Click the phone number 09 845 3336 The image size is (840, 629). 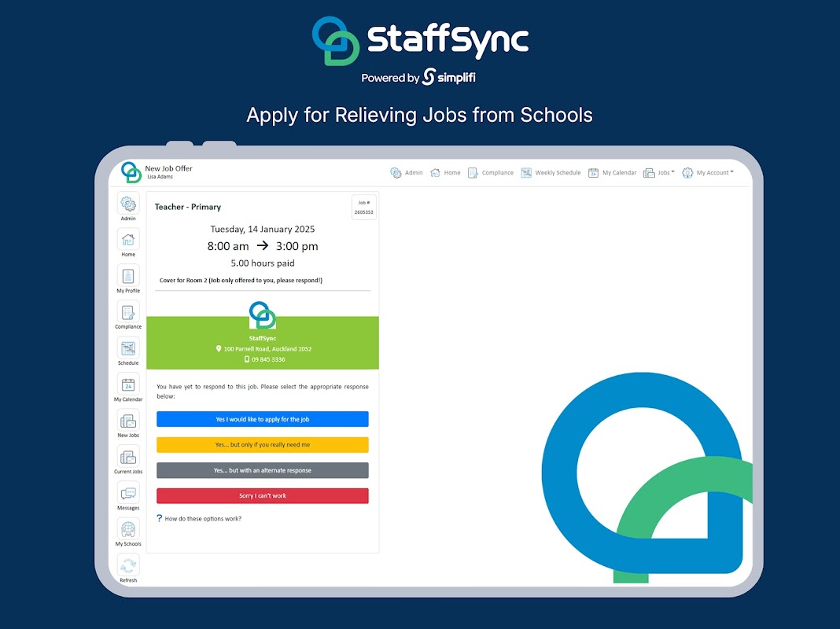(268, 360)
